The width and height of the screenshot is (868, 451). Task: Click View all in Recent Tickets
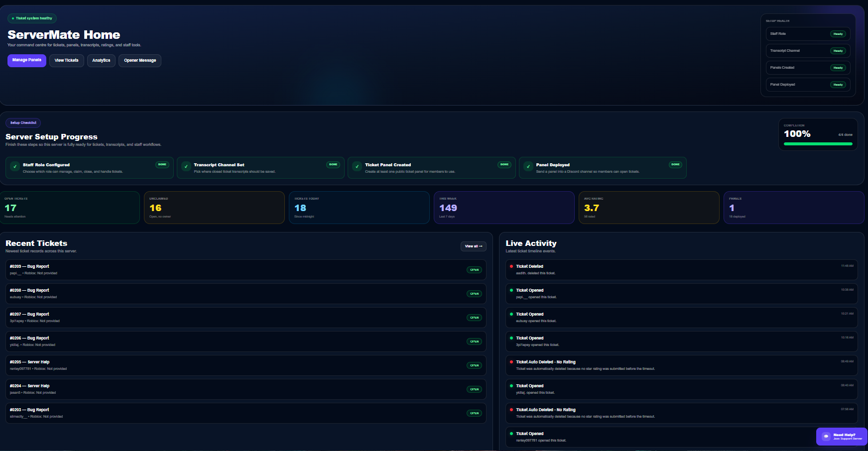474,246
